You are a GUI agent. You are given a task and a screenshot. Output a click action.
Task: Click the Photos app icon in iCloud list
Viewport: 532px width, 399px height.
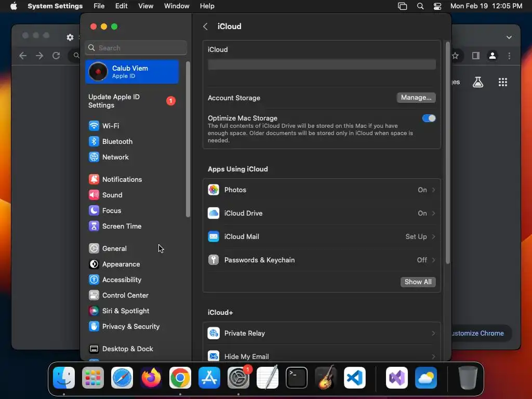[214, 190]
